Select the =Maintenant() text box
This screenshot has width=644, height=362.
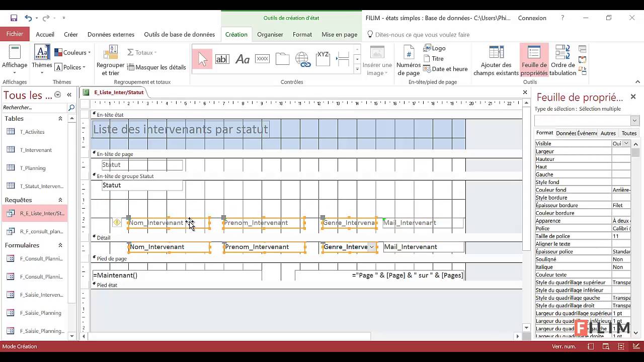pyautogui.click(x=177, y=275)
